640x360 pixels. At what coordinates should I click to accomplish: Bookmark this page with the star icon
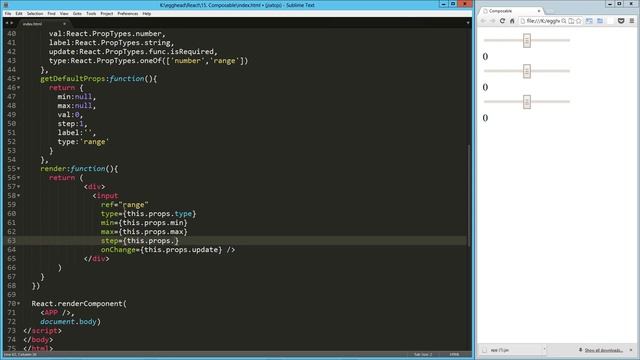pos(579,21)
